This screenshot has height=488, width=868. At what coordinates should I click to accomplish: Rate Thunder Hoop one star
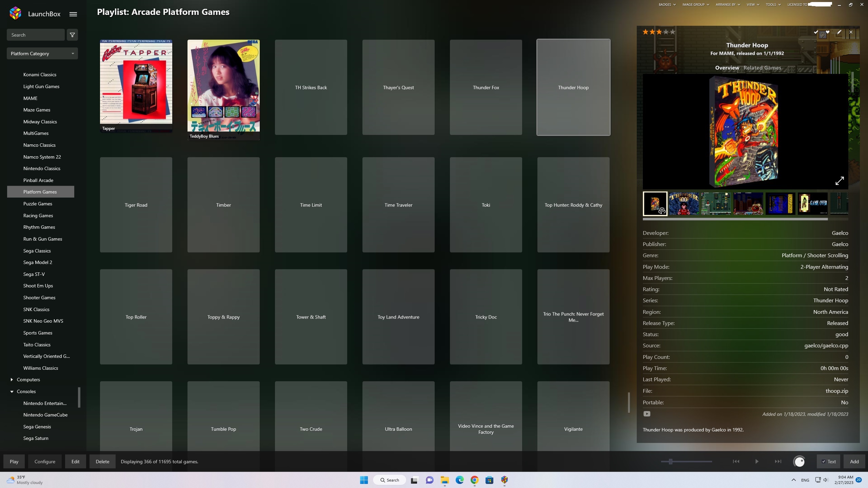(645, 32)
